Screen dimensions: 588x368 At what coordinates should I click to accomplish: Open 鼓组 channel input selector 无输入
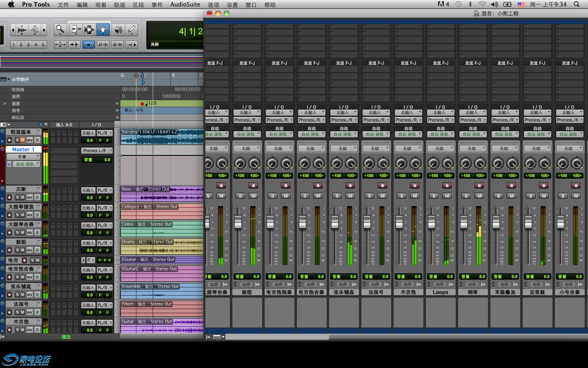pos(247,112)
